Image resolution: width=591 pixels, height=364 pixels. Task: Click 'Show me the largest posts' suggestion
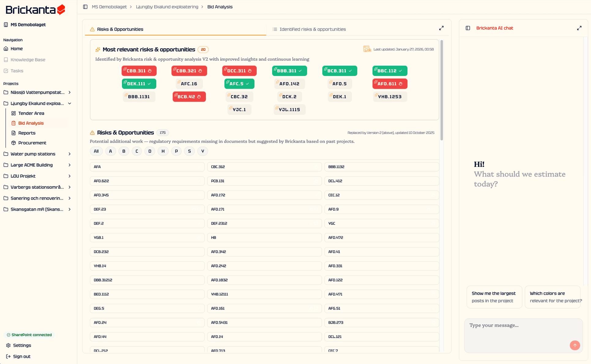tap(494, 297)
